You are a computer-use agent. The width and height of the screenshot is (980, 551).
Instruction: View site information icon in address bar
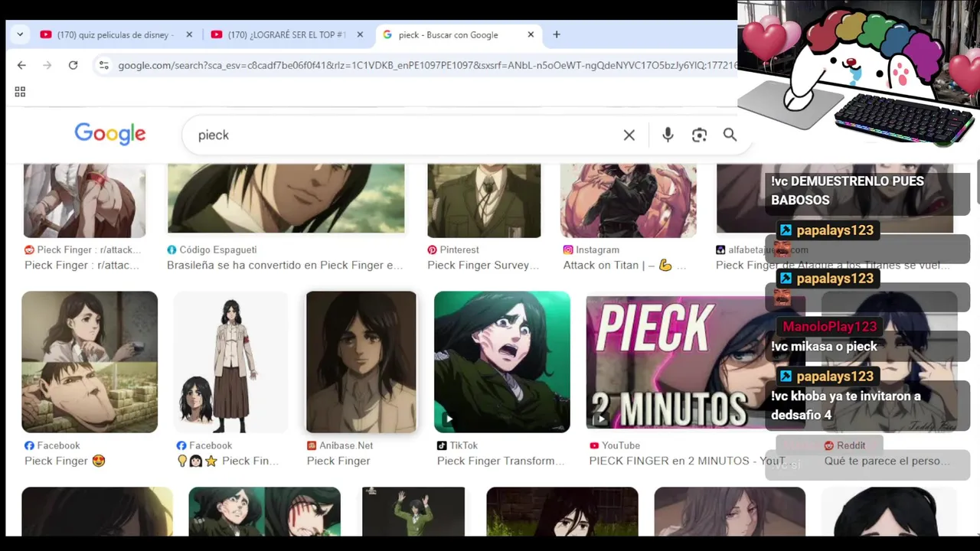coord(104,65)
